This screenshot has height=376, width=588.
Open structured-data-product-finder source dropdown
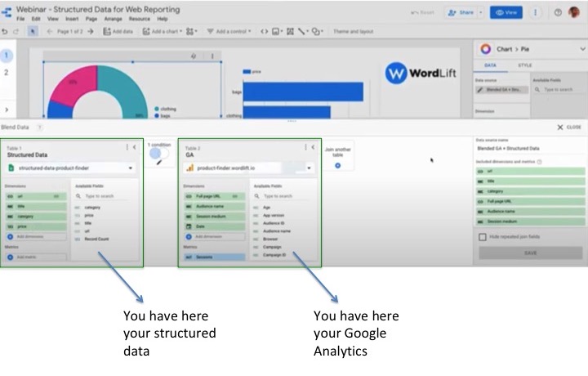coord(71,168)
